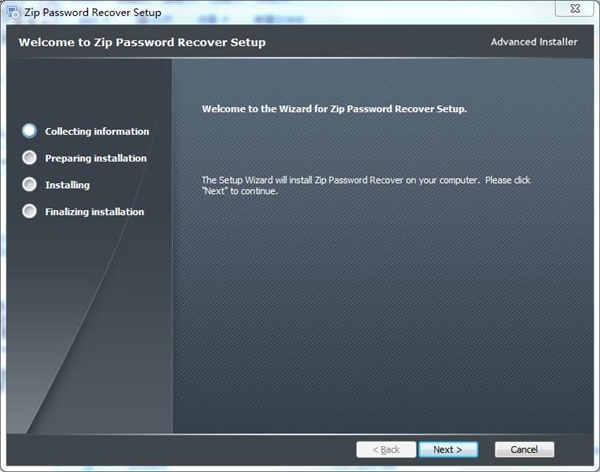Click the Cancel button
The height and width of the screenshot is (472, 600).
pyautogui.click(x=524, y=449)
